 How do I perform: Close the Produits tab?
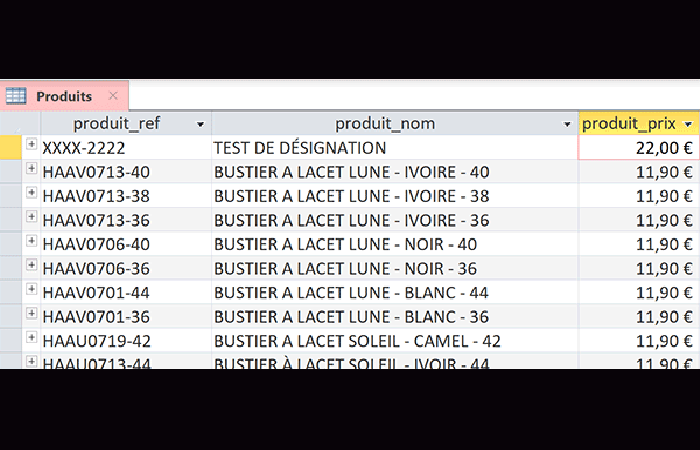113,96
